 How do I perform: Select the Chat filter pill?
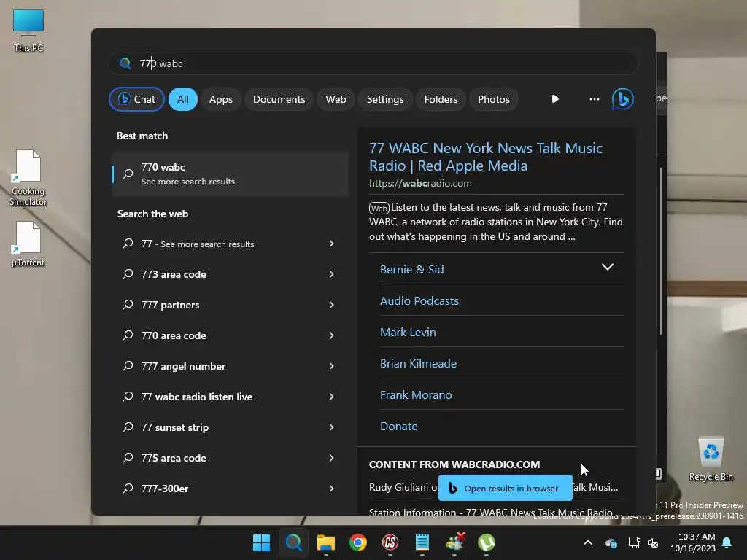pos(136,99)
